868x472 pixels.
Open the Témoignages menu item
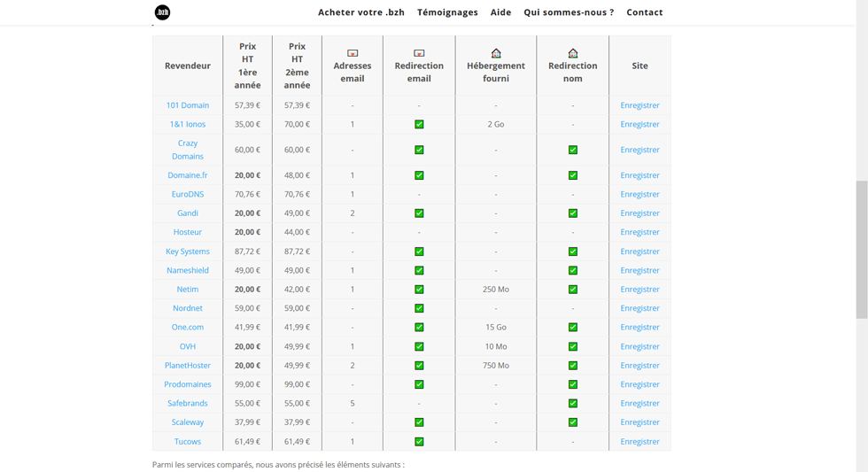click(x=447, y=12)
